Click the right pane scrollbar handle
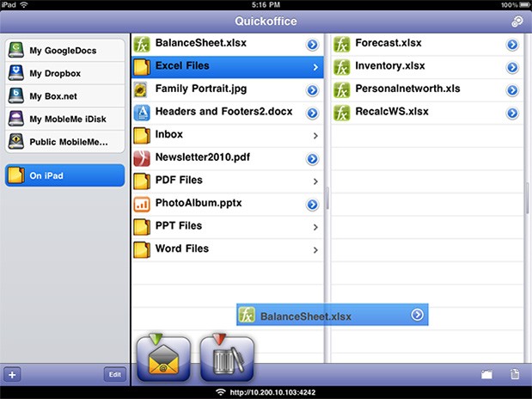Viewport: 532px width, 399px height. [527, 199]
